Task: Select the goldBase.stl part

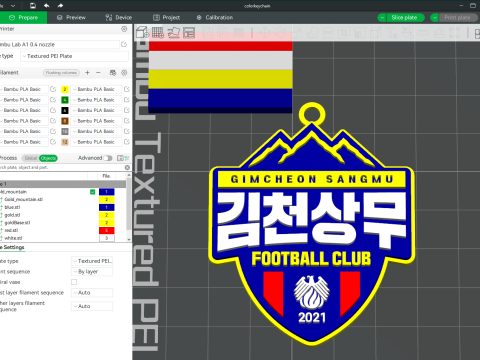Action: click(17, 223)
